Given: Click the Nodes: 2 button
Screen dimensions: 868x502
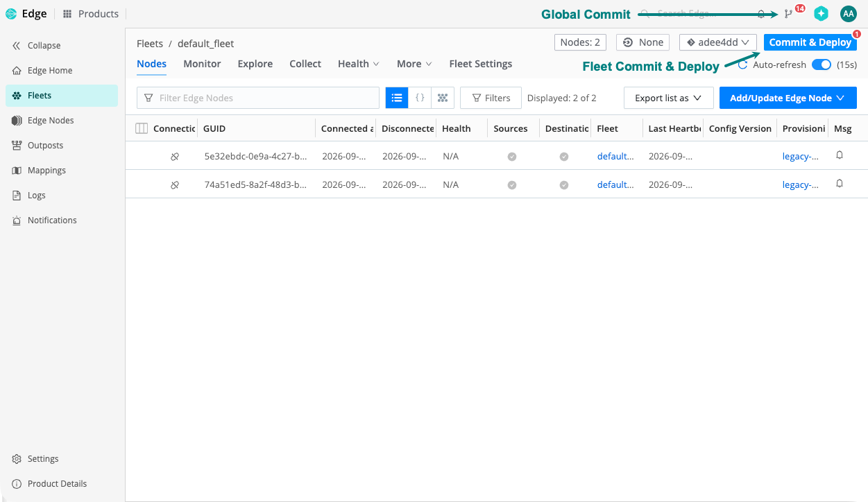Looking at the screenshot, I should pos(580,42).
